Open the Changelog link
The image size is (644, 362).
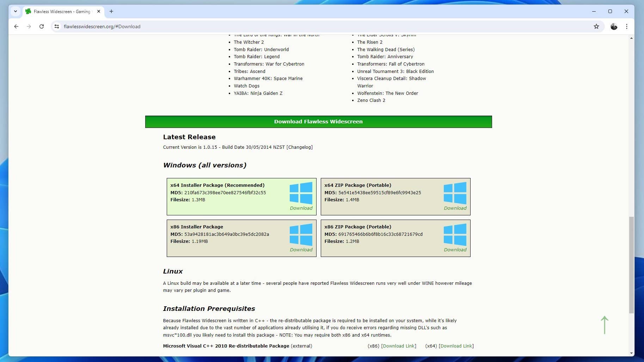coord(299,147)
